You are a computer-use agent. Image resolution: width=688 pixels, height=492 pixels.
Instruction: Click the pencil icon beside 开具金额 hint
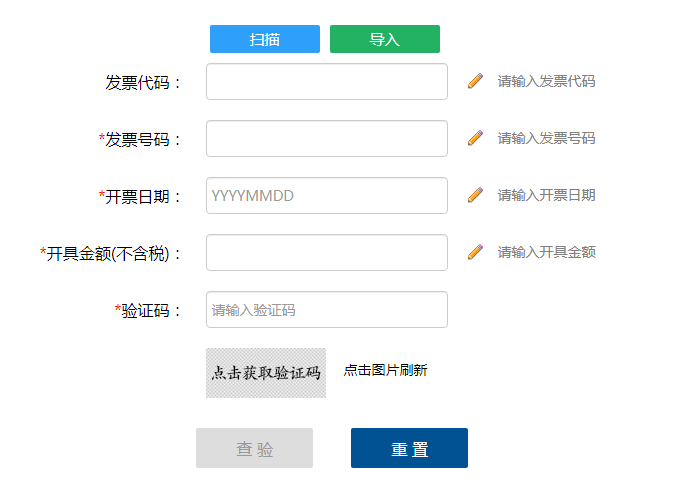pos(475,252)
